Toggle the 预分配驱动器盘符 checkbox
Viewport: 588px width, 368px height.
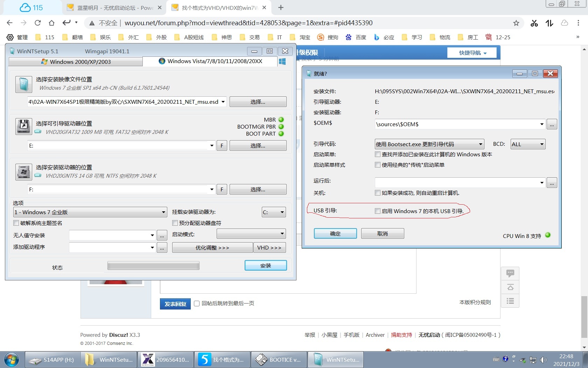pyautogui.click(x=175, y=223)
